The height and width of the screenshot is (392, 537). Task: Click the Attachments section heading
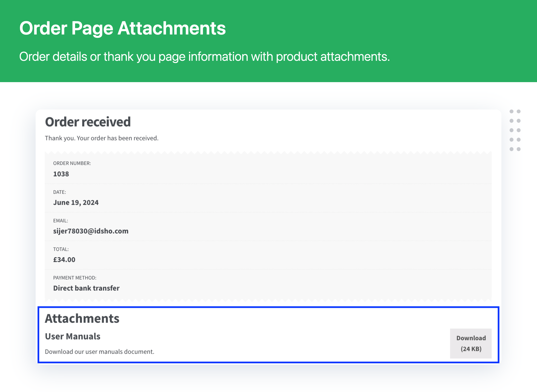[82, 318]
